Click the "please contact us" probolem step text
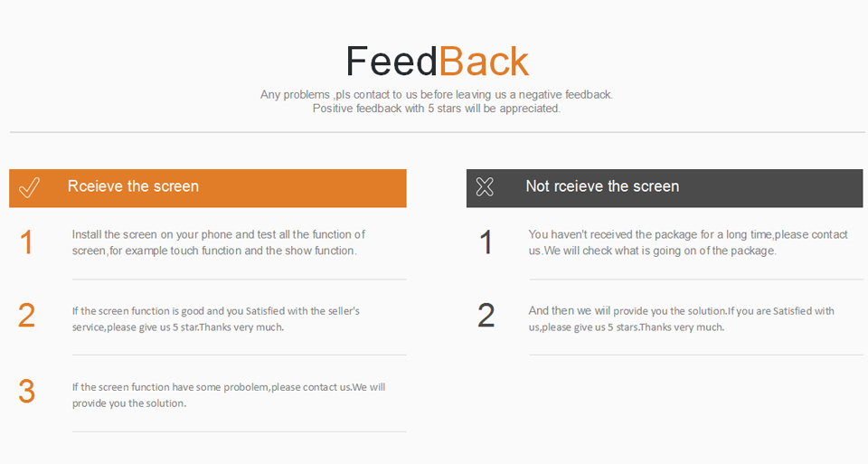Screen dimensions: 868x464 [228, 395]
